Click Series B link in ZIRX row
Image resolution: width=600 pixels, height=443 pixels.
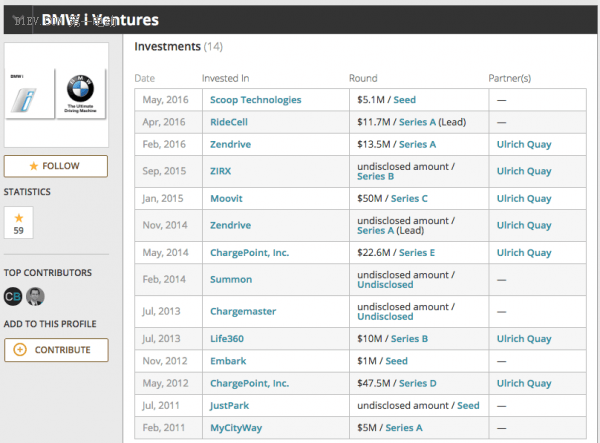tap(375, 176)
